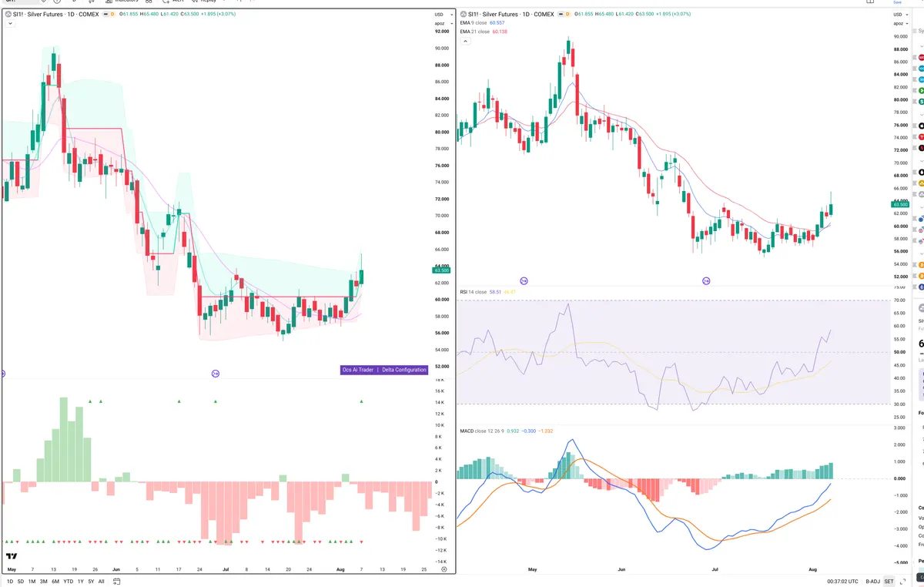924x587 pixels.
Task: Select the 6M time range
Action: 55,582
